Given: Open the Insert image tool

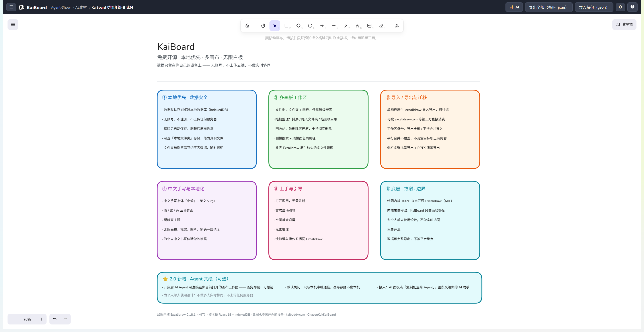Looking at the screenshot, I should [x=369, y=26].
